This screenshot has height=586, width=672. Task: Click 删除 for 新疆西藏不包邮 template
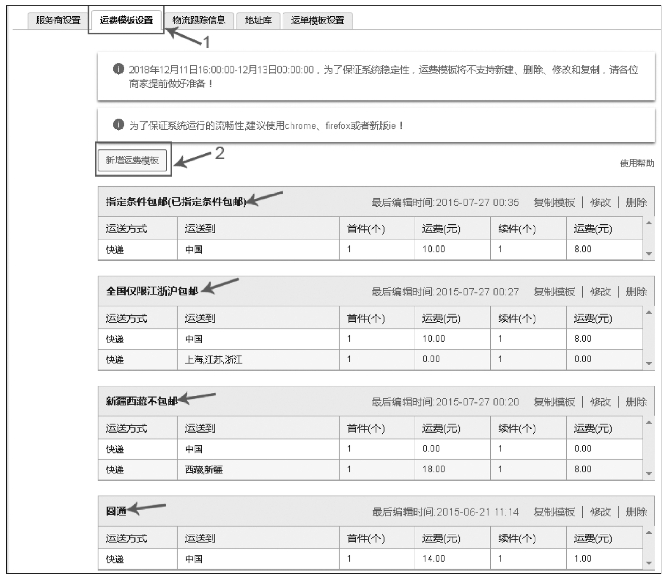coord(636,402)
